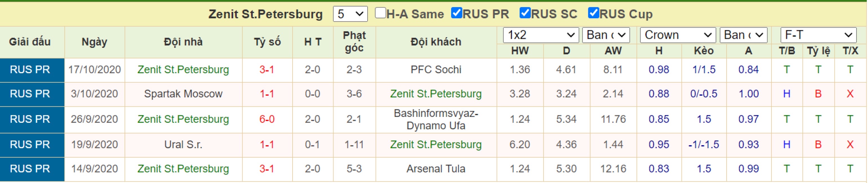Image resolution: width=868 pixels, height=183 pixels.
Task: Open the Zenit St.Petersburg link dated 17/10/2020
Action: pos(183,70)
